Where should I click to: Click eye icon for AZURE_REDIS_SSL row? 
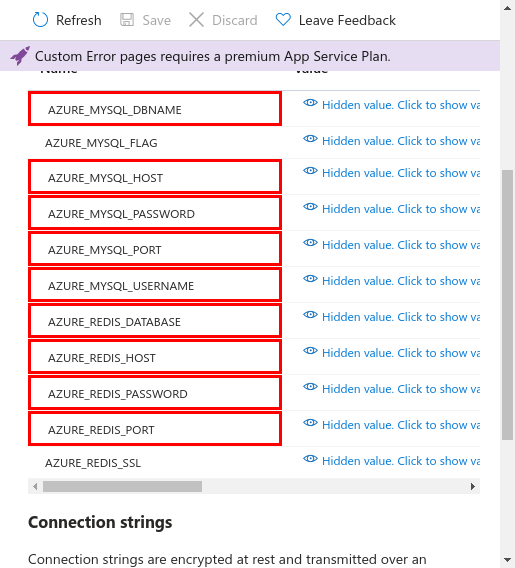click(310, 459)
